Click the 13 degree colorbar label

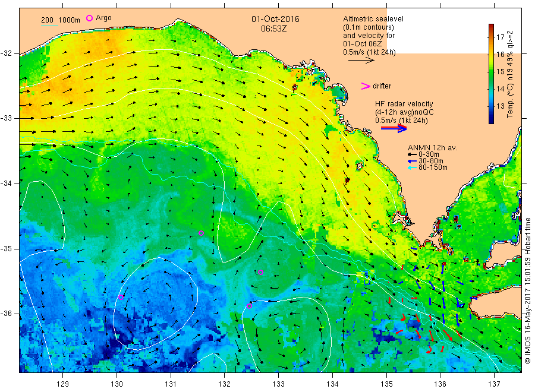coord(500,106)
